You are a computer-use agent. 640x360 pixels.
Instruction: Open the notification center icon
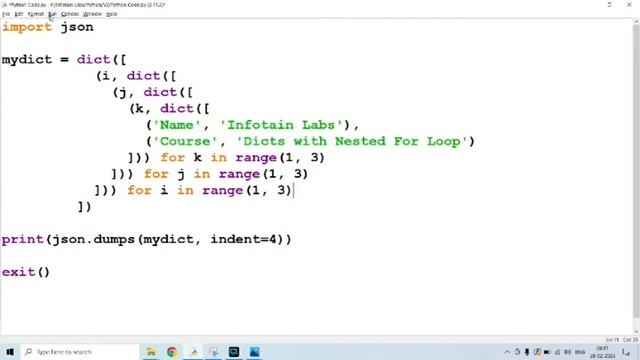[626, 352]
